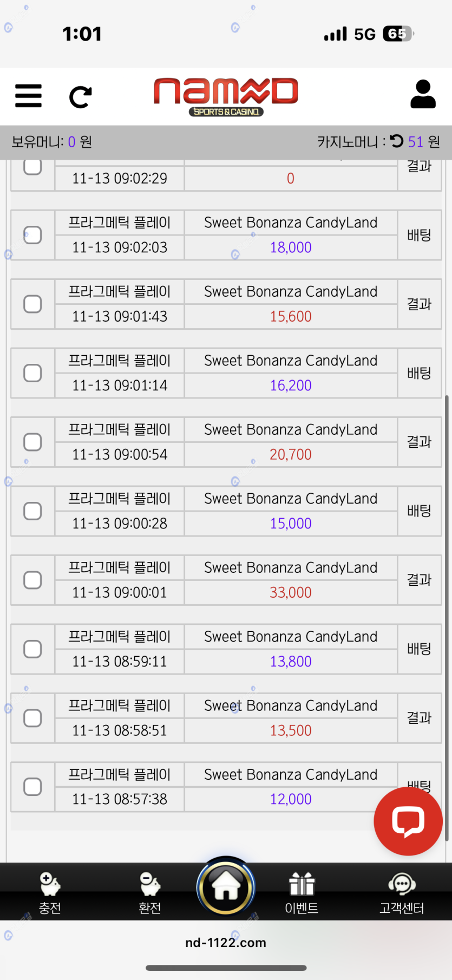Tap the page refresh icon
The height and width of the screenshot is (980, 452).
click(81, 97)
